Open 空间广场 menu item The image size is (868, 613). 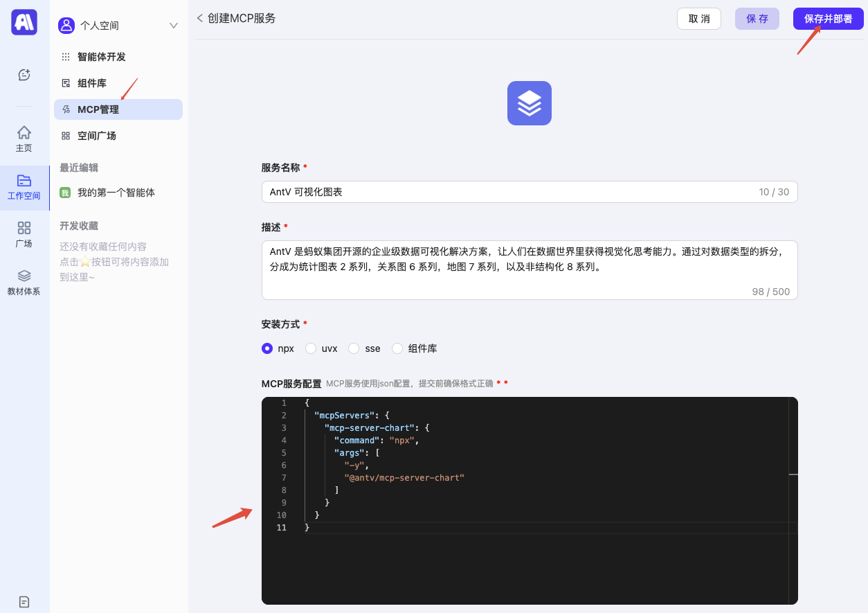point(118,136)
